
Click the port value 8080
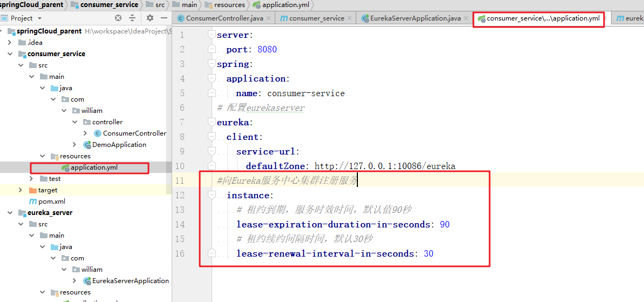pos(267,50)
